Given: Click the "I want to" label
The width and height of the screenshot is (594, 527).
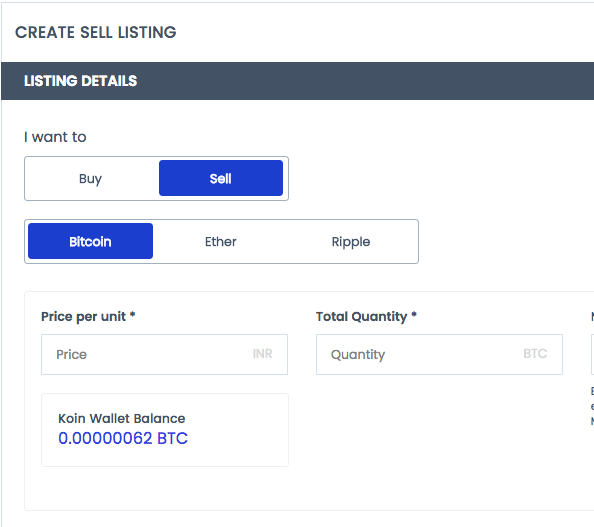Looking at the screenshot, I should tap(55, 137).
